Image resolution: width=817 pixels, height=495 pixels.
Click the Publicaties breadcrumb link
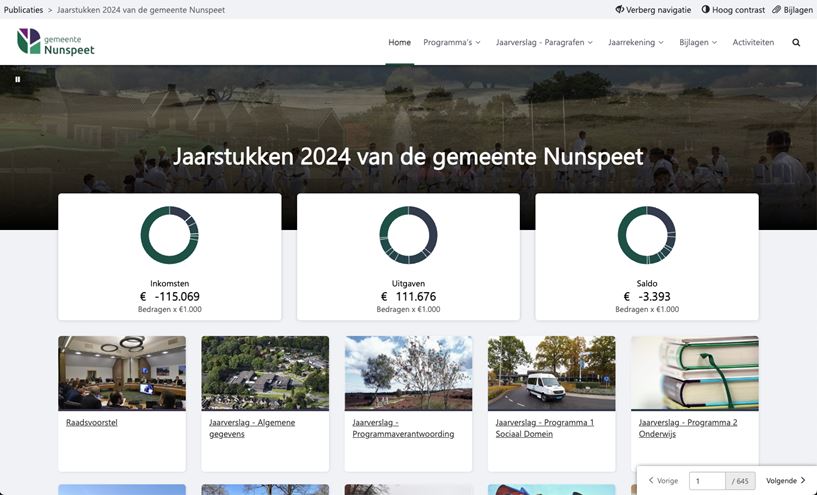pos(23,10)
